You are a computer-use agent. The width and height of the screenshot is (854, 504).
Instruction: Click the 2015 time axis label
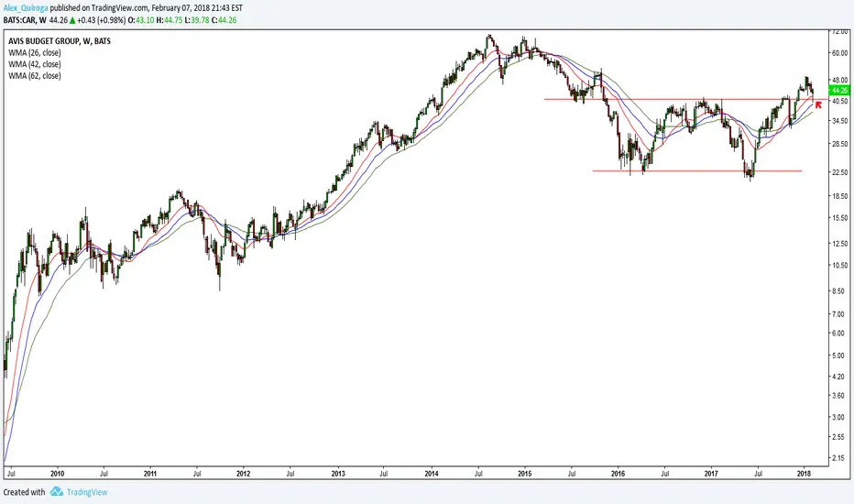[525, 474]
